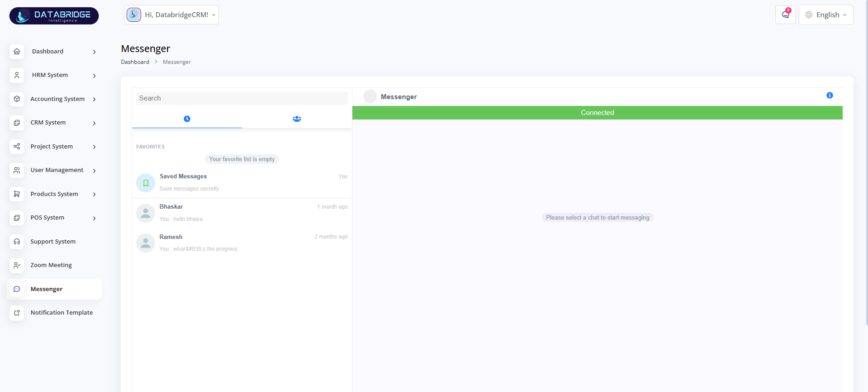The height and width of the screenshot is (392, 868).
Task: Open Notification Template menu item
Action: pyautogui.click(x=62, y=313)
